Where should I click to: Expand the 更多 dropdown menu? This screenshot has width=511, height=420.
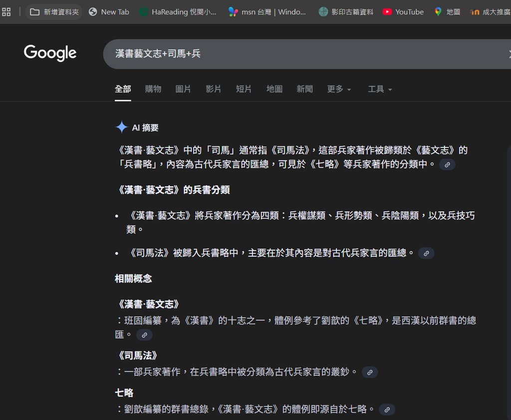pyautogui.click(x=339, y=89)
